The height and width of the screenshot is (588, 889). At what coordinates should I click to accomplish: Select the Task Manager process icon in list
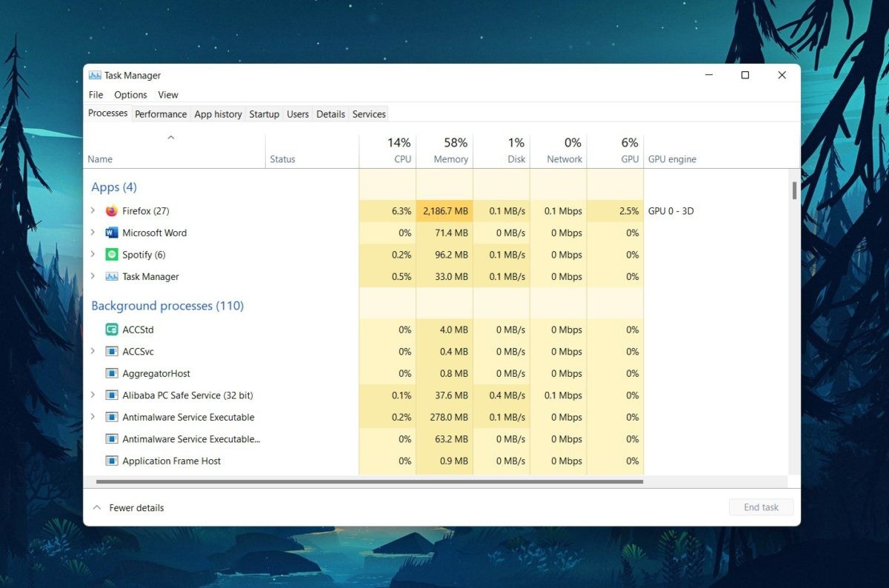pyautogui.click(x=112, y=276)
